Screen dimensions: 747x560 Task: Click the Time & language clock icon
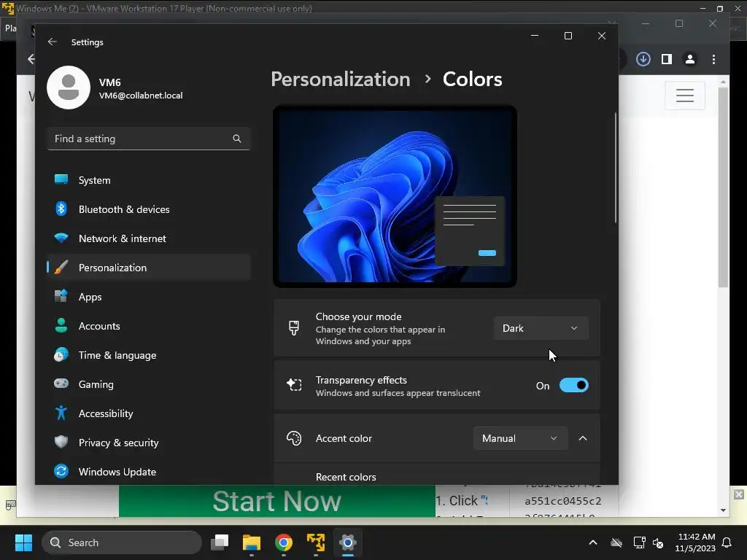coord(61,355)
